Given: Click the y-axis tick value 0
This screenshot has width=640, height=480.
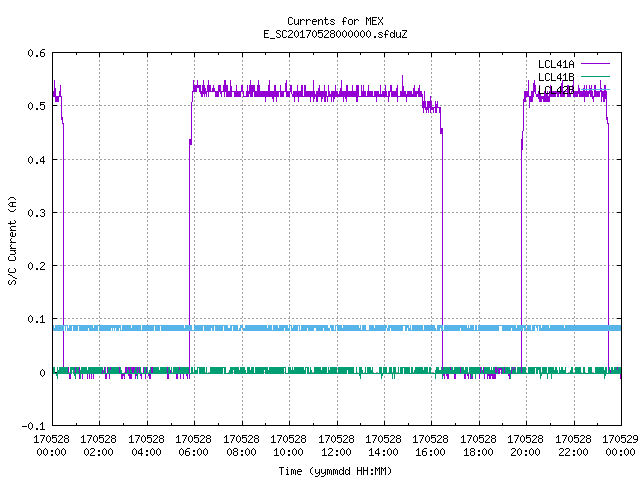Looking at the screenshot, I should tap(42, 373).
